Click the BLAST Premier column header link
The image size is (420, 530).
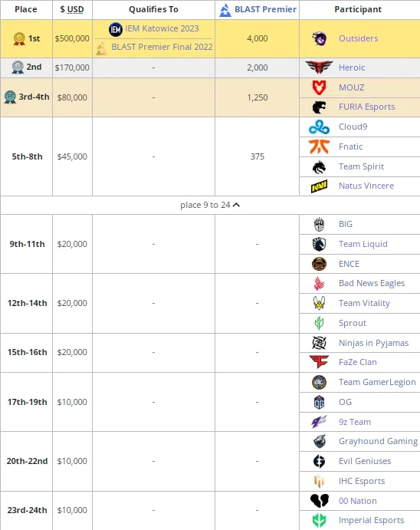coord(265,9)
